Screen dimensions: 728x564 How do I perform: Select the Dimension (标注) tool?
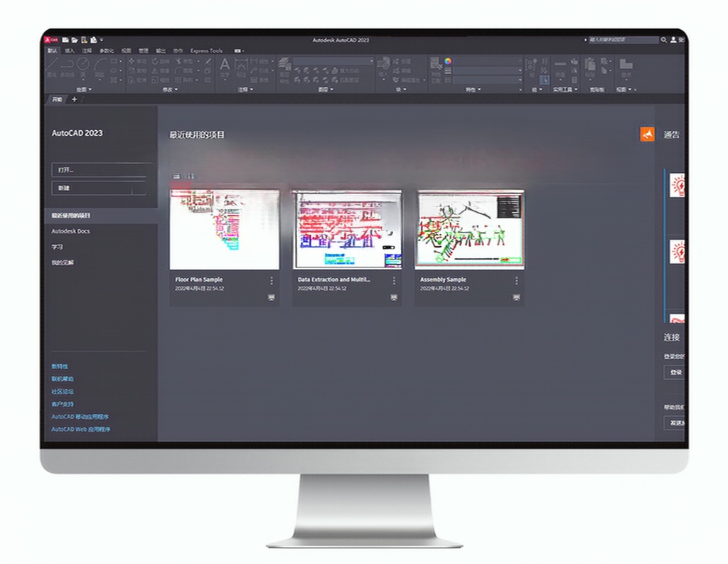click(242, 68)
